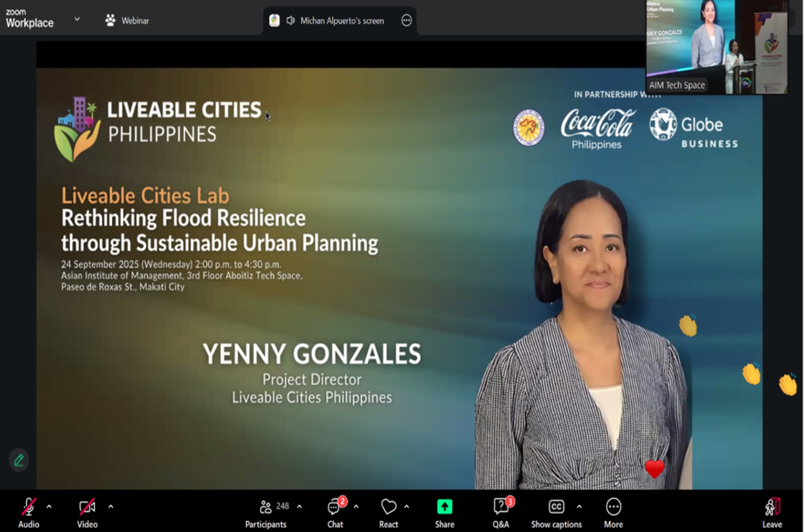
Task: Click the Webinar label in top bar
Action: pyautogui.click(x=135, y=21)
